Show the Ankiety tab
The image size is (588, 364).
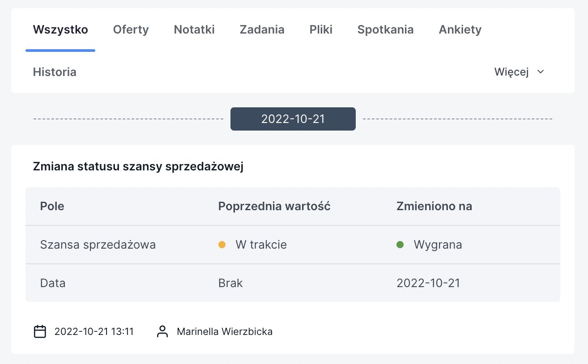460,30
